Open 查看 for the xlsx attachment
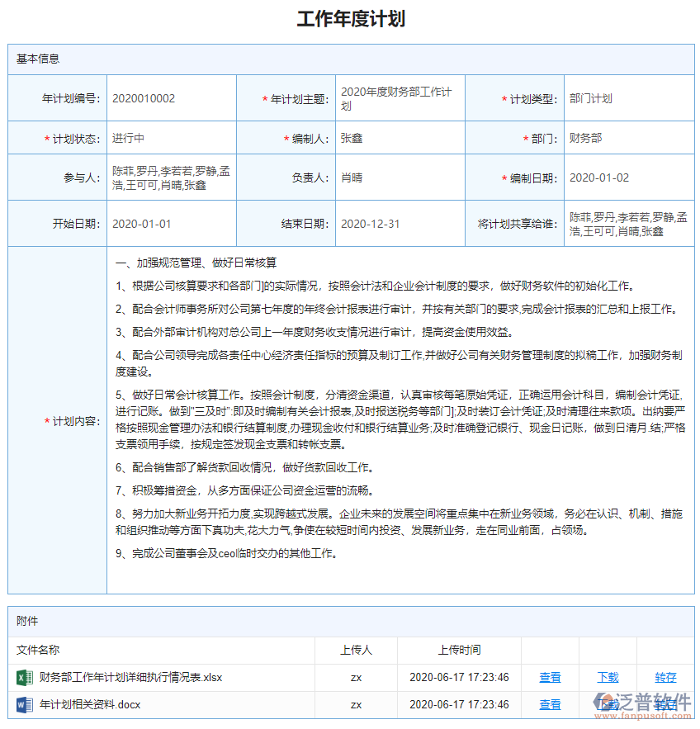The image size is (700, 729). pos(550,677)
